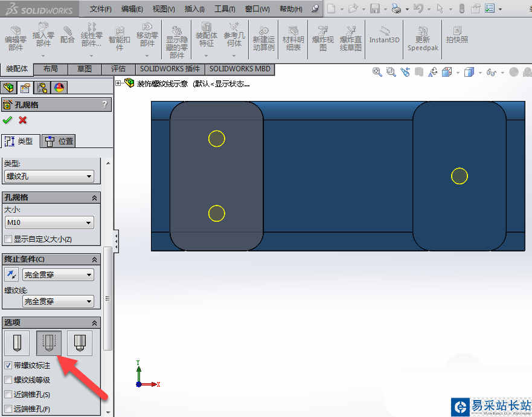Click Zoom to Area icon
532x417 pixels.
391,72
